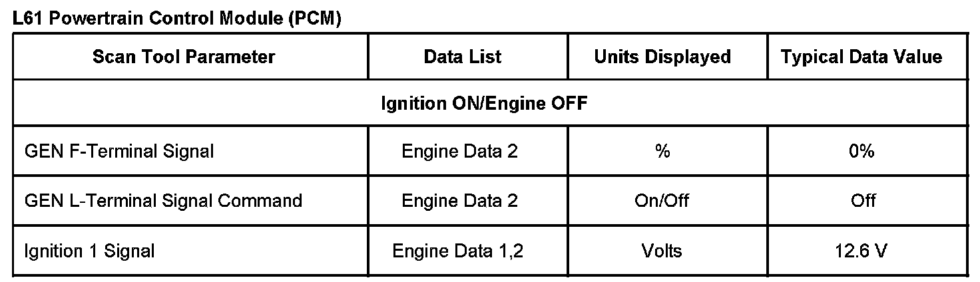980x282 pixels.
Task: Click the On/Off units cell
Action: [x=662, y=200]
